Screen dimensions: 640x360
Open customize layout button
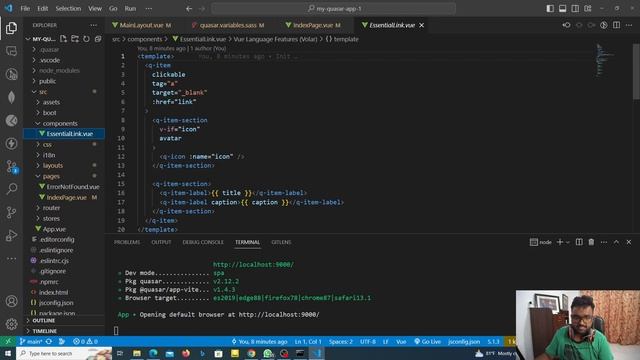coord(588,9)
